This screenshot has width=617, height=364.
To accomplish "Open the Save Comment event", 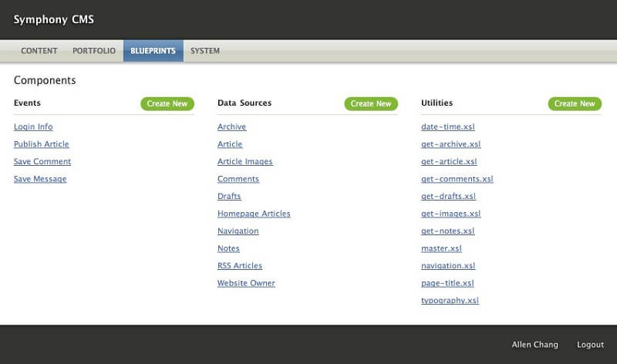I will click(42, 161).
